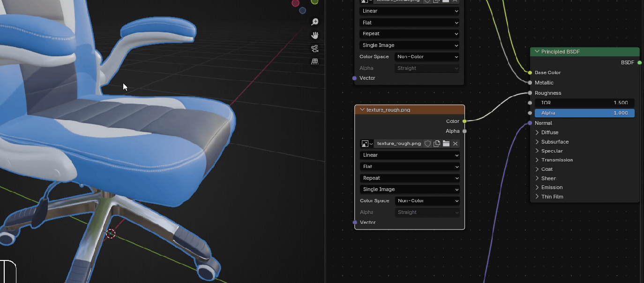Open image file via texture_rough.png folder icon
Screen dimensions: 644x283
coord(446,144)
